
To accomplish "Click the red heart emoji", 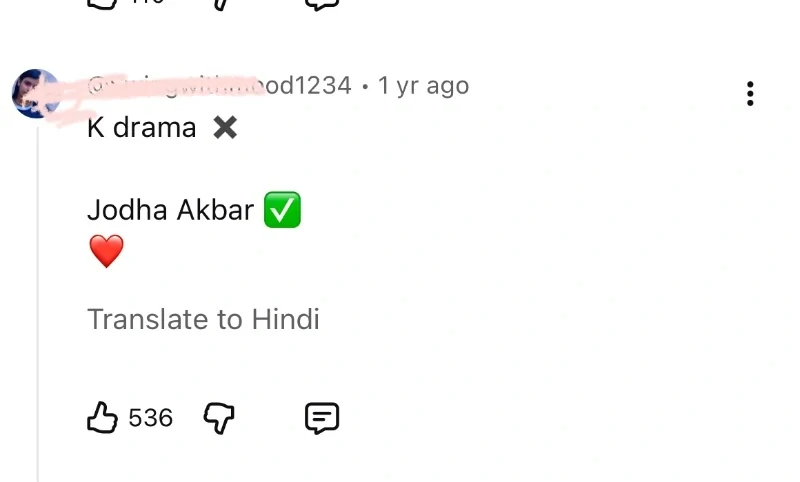I will tap(106, 251).
